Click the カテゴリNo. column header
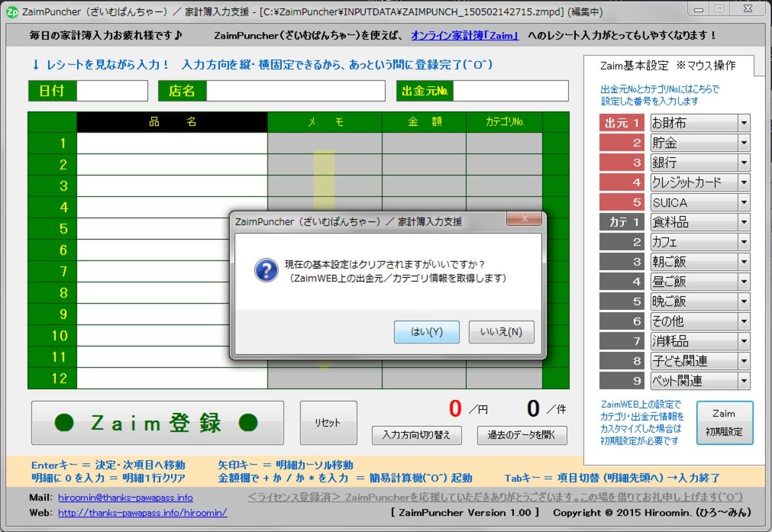 pos(504,122)
